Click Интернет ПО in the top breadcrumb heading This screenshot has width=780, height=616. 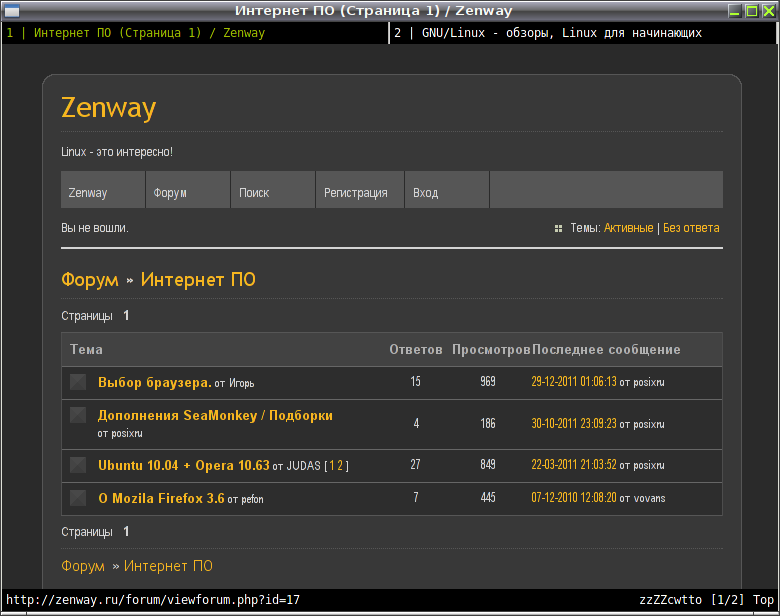198,280
